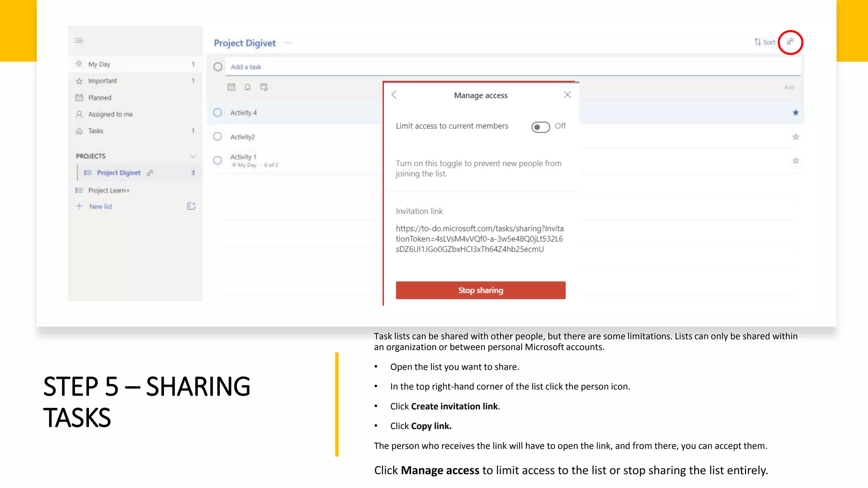Click the Sort button
Image resolution: width=868 pixels, height=488 pixels.
click(x=765, y=42)
